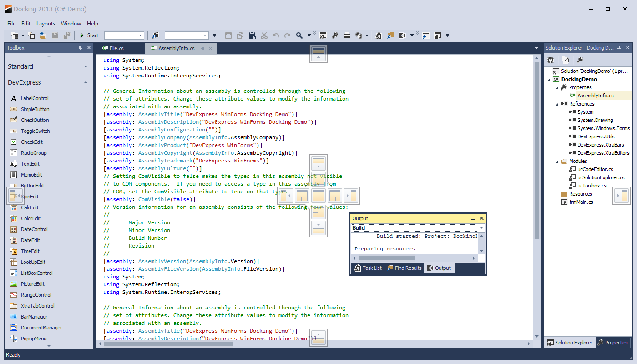The width and height of the screenshot is (637, 364).
Task: Expand the Standard toolbox group
Action: (86, 66)
